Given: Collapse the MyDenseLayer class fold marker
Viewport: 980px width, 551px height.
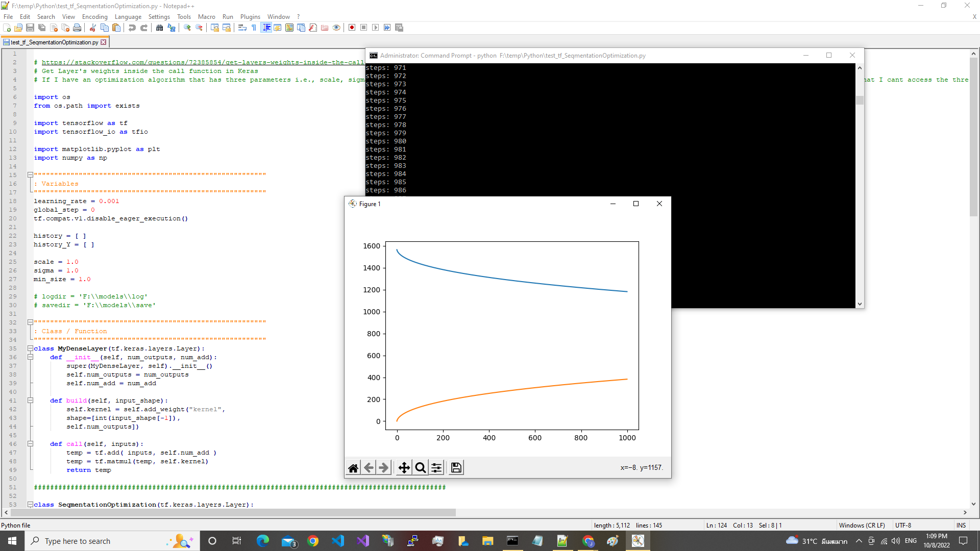Looking at the screenshot, I should pyautogui.click(x=30, y=348).
